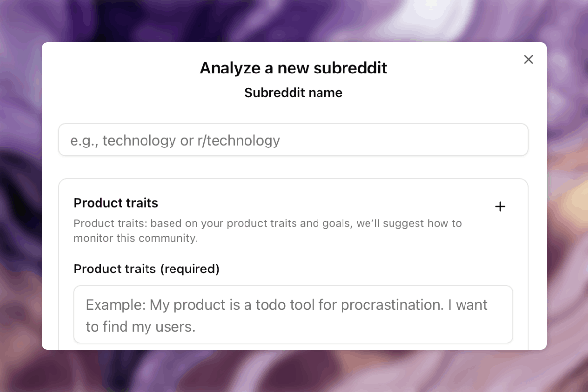Focus the field showing r/technology placeholder
588x392 pixels.
[x=293, y=140]
